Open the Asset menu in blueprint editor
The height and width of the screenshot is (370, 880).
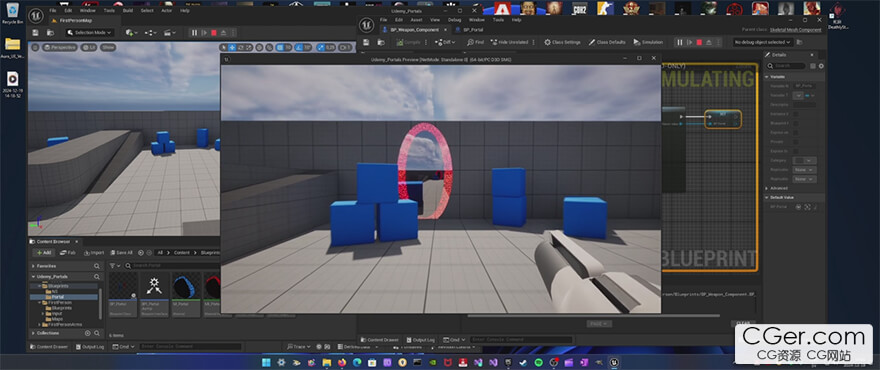(416, 20)
